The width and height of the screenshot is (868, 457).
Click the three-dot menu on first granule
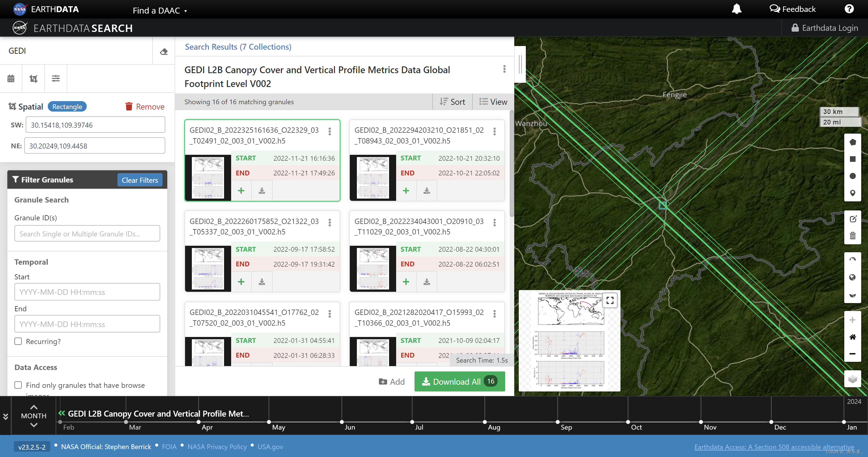pos(329,131)
